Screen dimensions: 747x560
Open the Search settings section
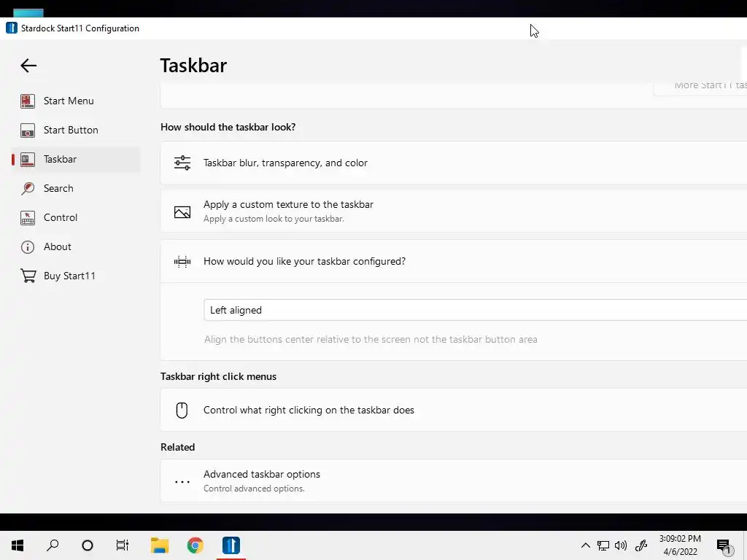76,188
